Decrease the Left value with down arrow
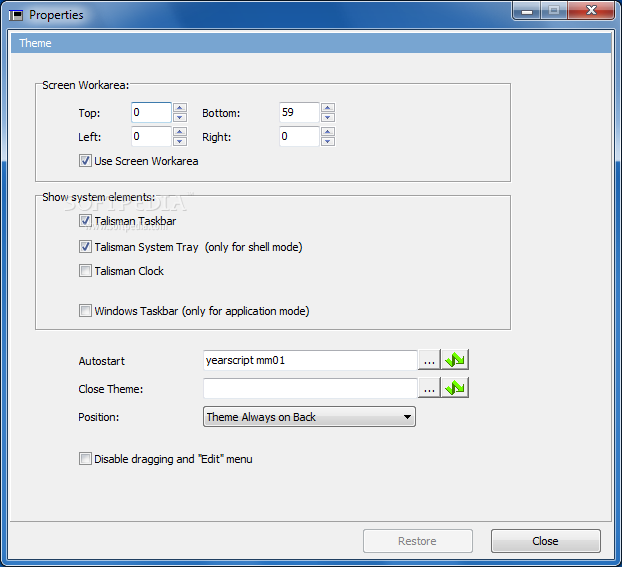This screenshot has height=567, width=622. tap(180, 141)
